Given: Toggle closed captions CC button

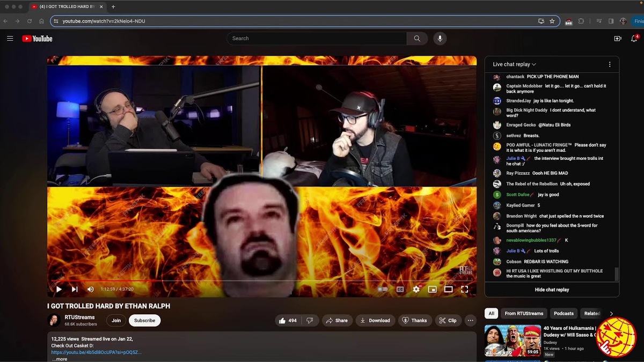Looking at the screenshot, I should click(x=400, y=289).
